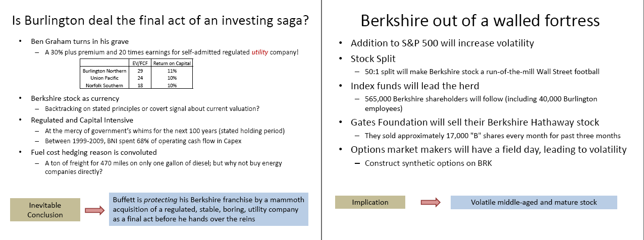Click the Berkshire stock as currency bullet
Screen dimensions: 644x240
[75, 98]
